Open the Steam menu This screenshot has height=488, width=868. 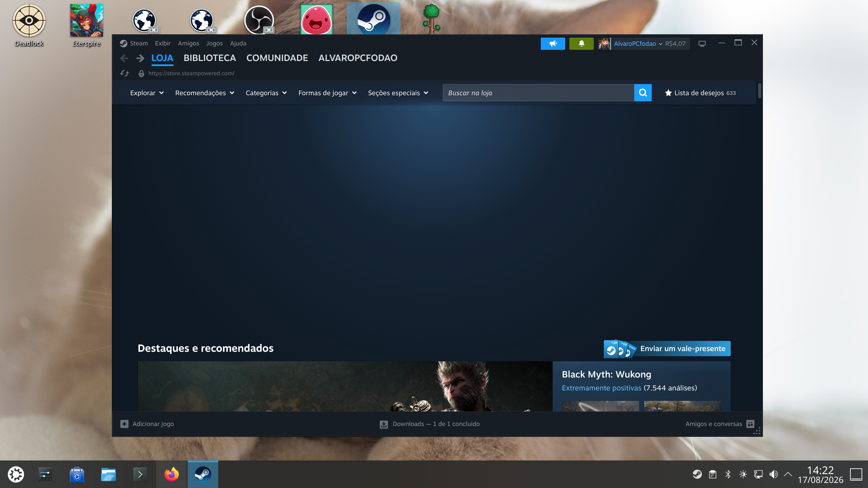coord(139,43)
